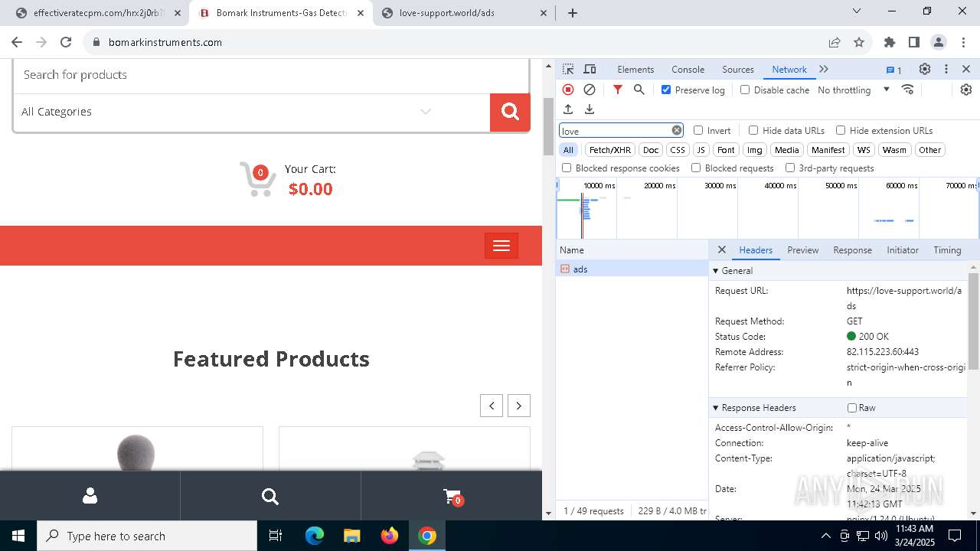Toggle Raw response headers checkbox

click(852, 408)
